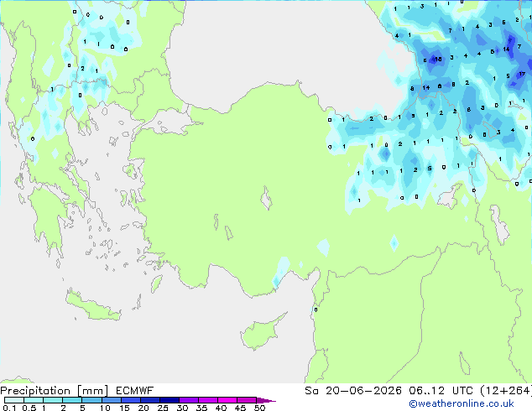
Task: Click the 'Sa 20-06-2026' forecast date text
Action: [x=353, y=391]
